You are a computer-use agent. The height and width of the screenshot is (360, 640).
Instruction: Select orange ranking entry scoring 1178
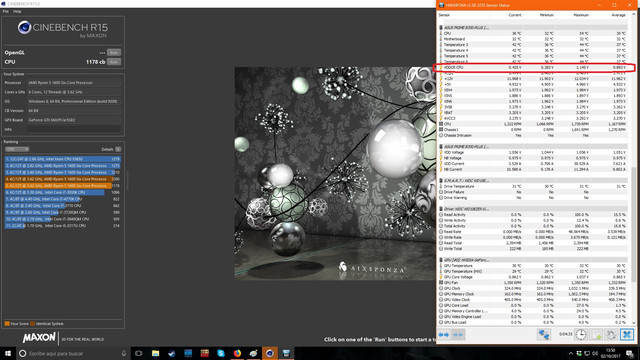62,185
